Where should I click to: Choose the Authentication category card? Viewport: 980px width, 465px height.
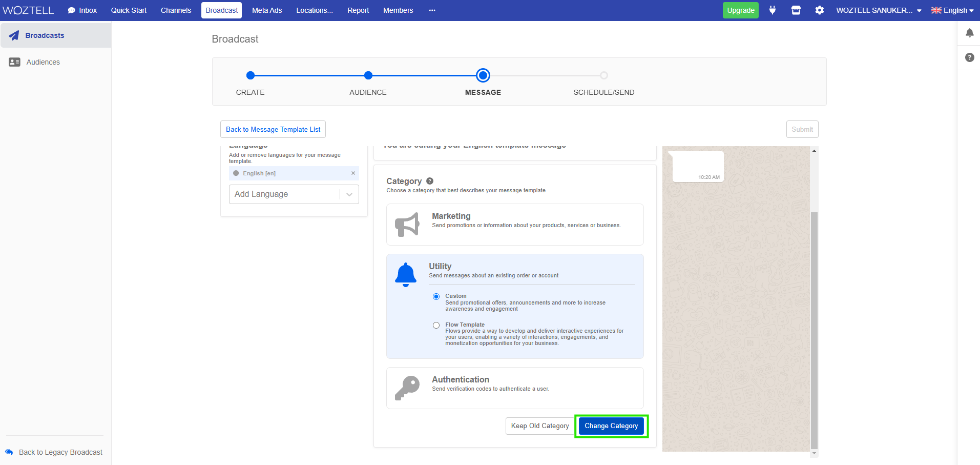coord(514,388)
